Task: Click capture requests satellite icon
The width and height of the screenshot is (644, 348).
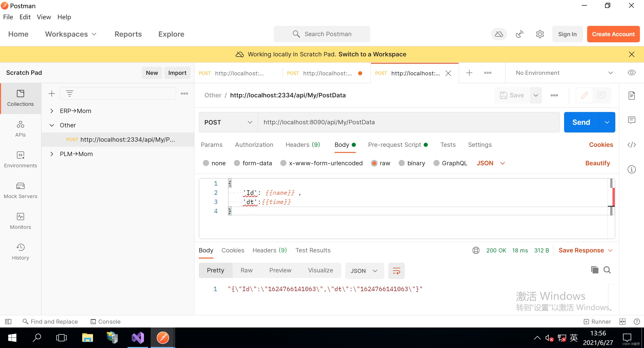Action: [520, 34]
